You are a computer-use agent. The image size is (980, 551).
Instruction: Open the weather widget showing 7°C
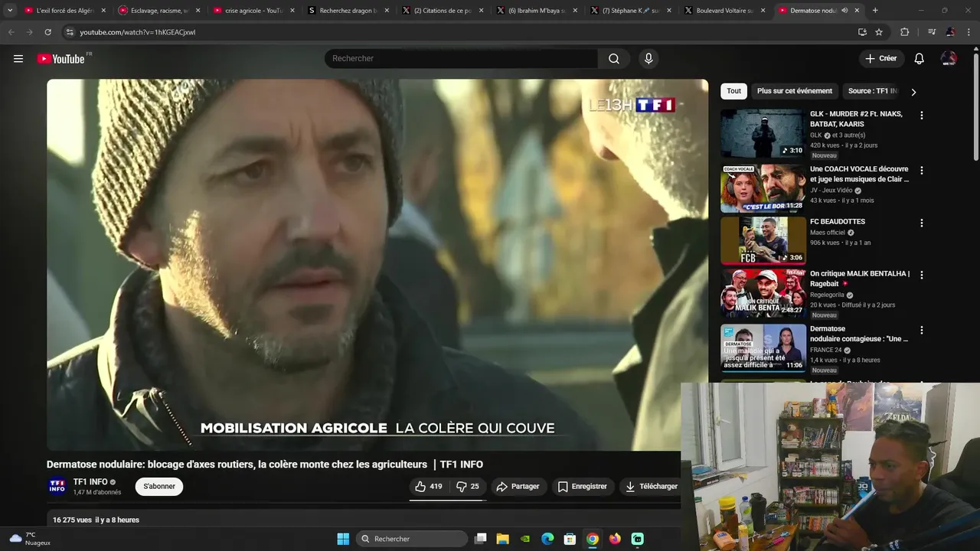click(29, 539)
